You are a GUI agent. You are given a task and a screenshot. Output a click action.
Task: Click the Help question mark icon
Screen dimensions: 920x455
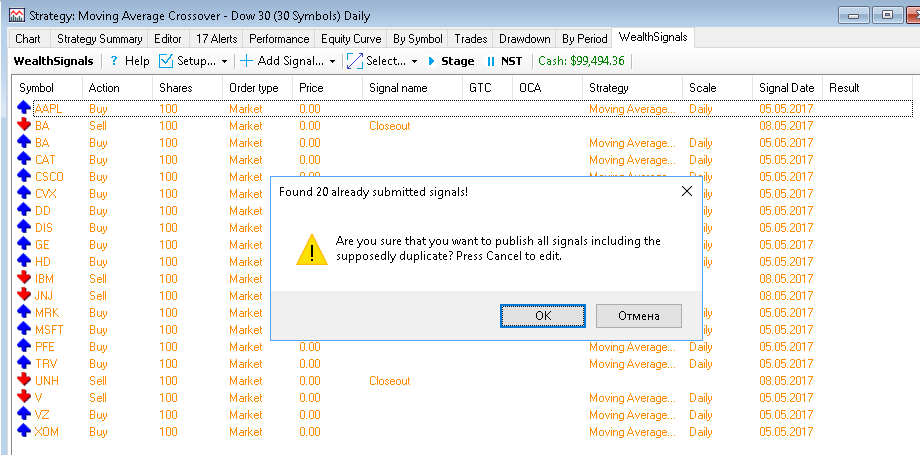[114, 61]
